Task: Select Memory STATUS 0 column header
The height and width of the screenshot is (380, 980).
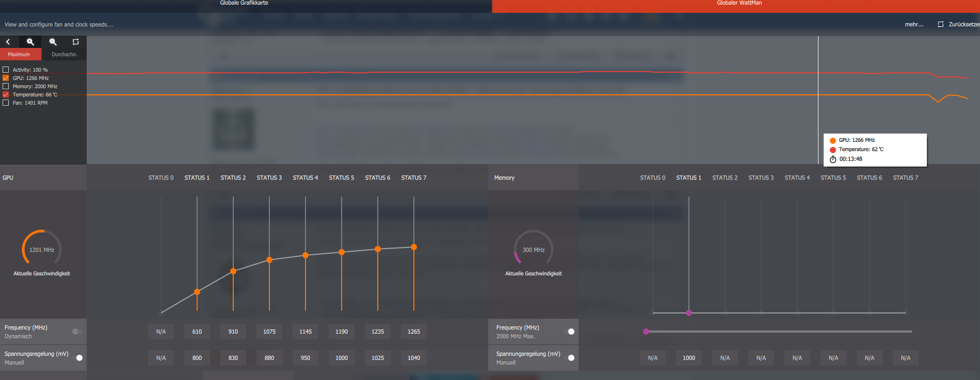Action: pyautogui.click(x=653, y=178)
